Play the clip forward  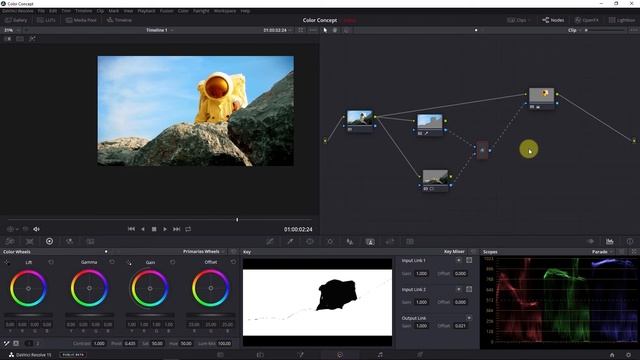(x=165, y=229)
